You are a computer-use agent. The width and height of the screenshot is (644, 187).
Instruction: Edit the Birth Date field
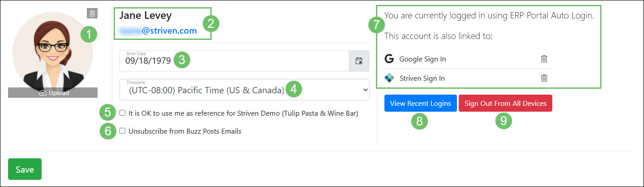[x=234, y=61]
